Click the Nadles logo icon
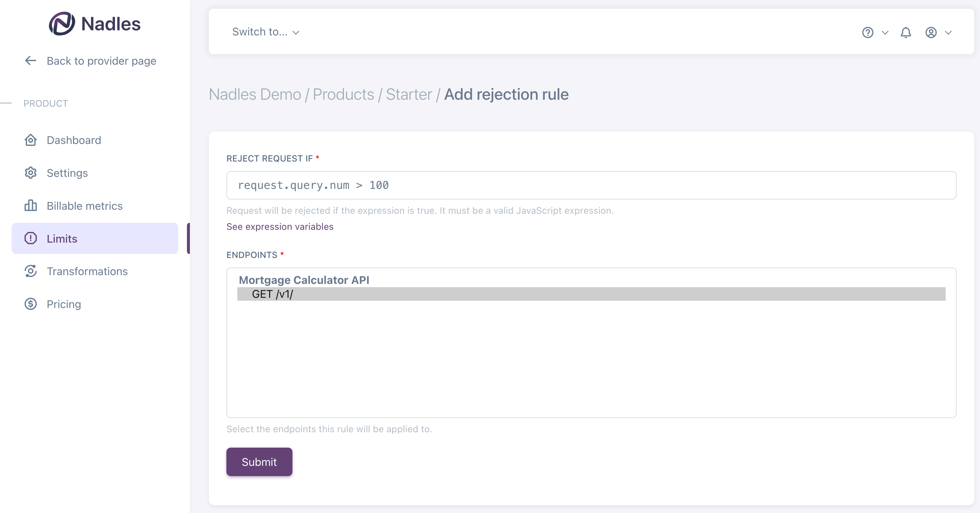 pyautogui.click(x=62, y=24)
